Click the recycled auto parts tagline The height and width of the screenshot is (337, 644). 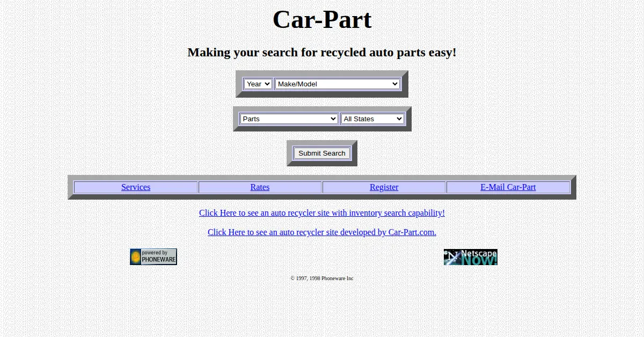click(322, 53)
